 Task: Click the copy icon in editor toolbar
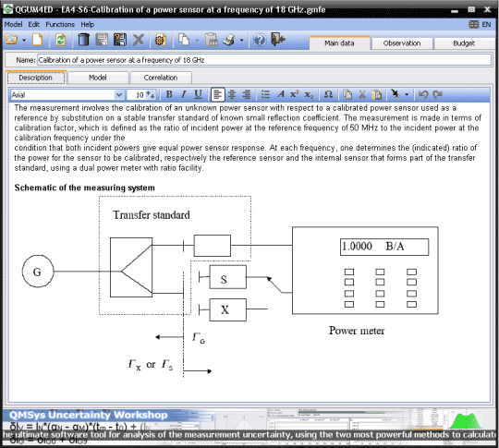347,94
